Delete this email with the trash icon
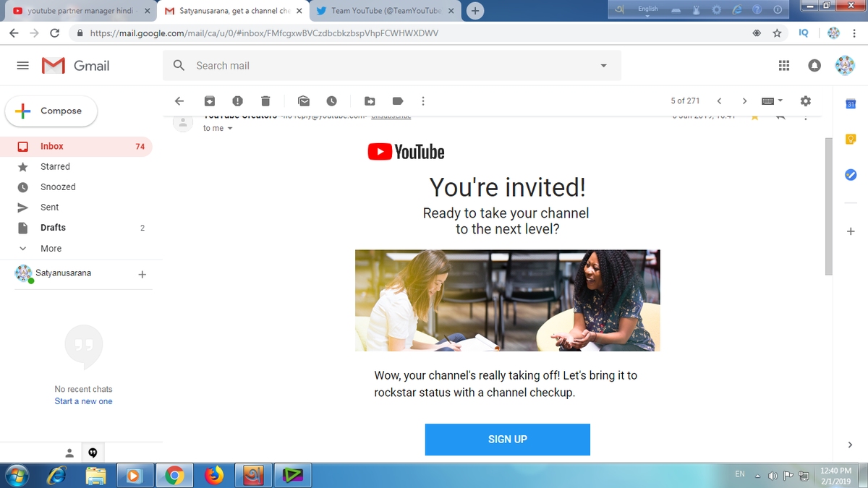Screen dimensions: 868x488 265,100
